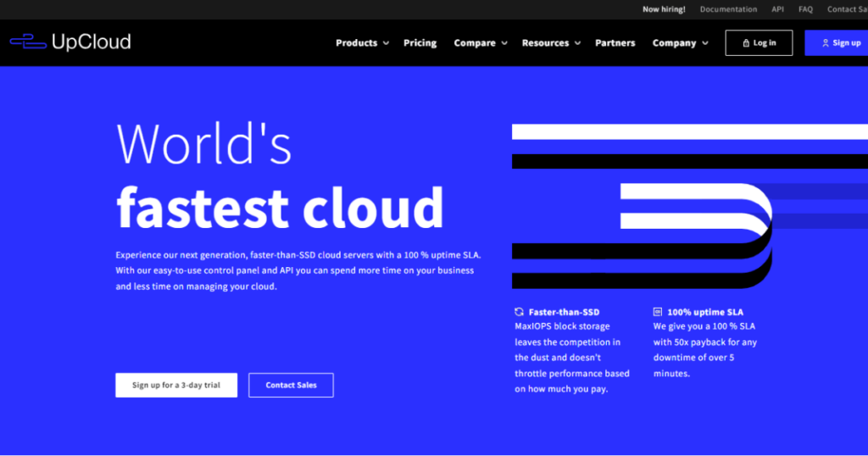Click Sign up for a 3-day trial
This screenshot has width=868, height=456.
pos(176,385)
